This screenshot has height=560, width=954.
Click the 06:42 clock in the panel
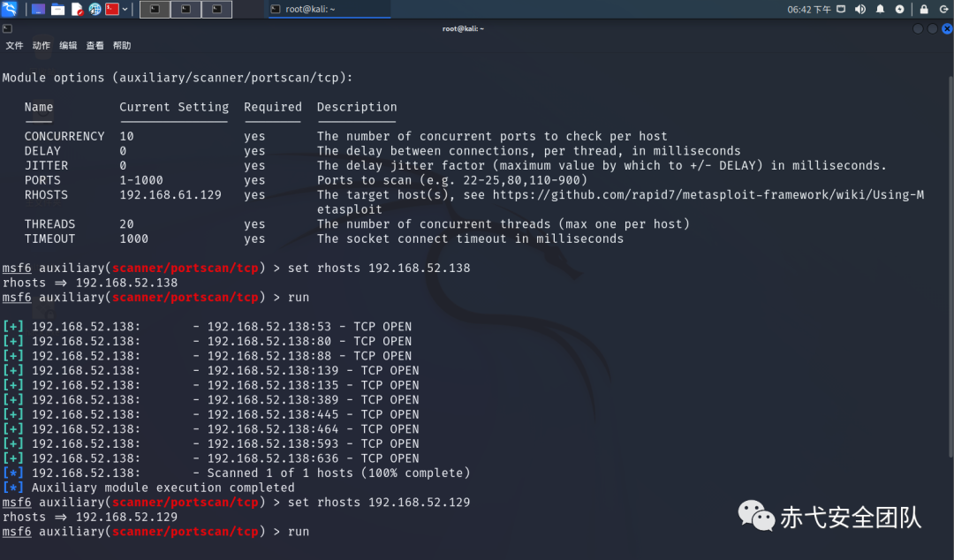[x=808, y=9]
